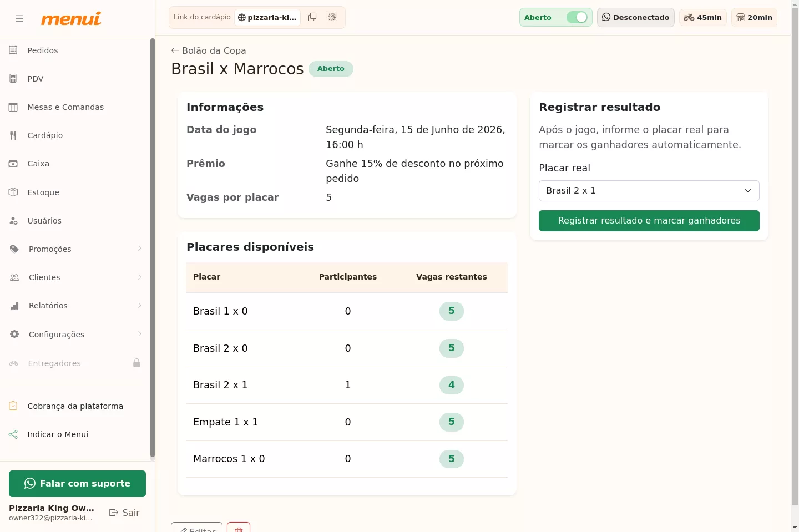The height and width of the screenshot is (532, 799).
Task: Click the Brasil x Marrocos page title
Action: pos(237,69)
